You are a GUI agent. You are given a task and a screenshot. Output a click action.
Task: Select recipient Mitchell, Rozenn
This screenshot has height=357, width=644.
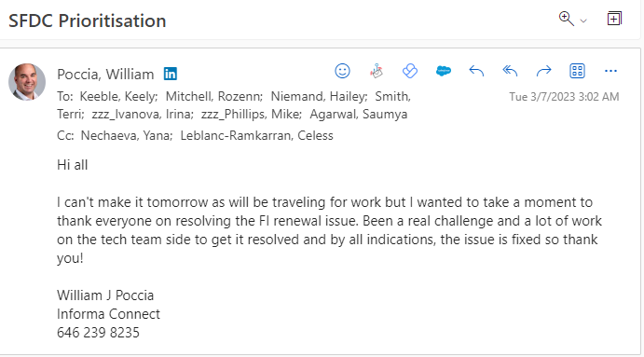click(213, 97)
